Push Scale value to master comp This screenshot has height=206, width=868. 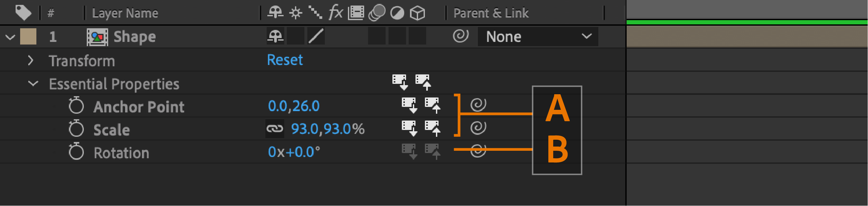point(433,128)
